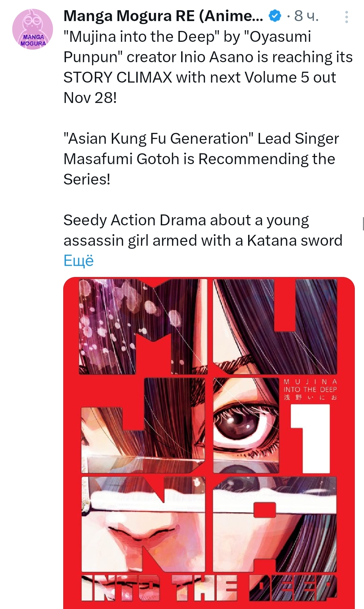
Task: Open the '8 ч.' post timestamp
Action: click(307, 16)
